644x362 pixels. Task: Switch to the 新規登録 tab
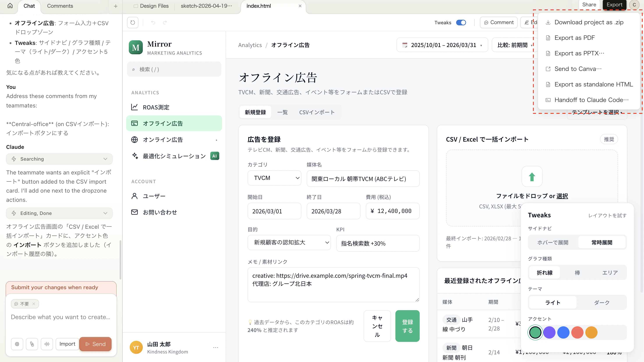point(255,112)
